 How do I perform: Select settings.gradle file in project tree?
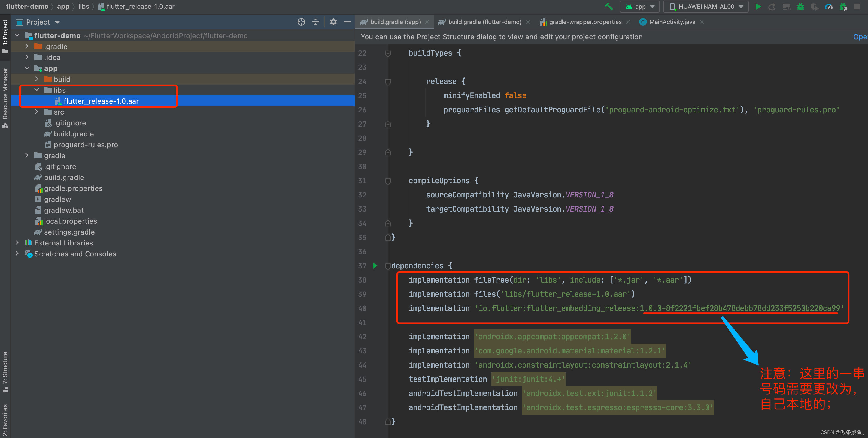click(69, 232)
